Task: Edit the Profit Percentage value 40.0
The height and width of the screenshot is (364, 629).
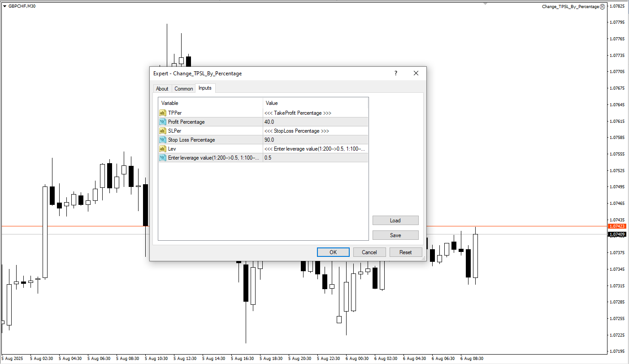Action: tap(316, 122)
